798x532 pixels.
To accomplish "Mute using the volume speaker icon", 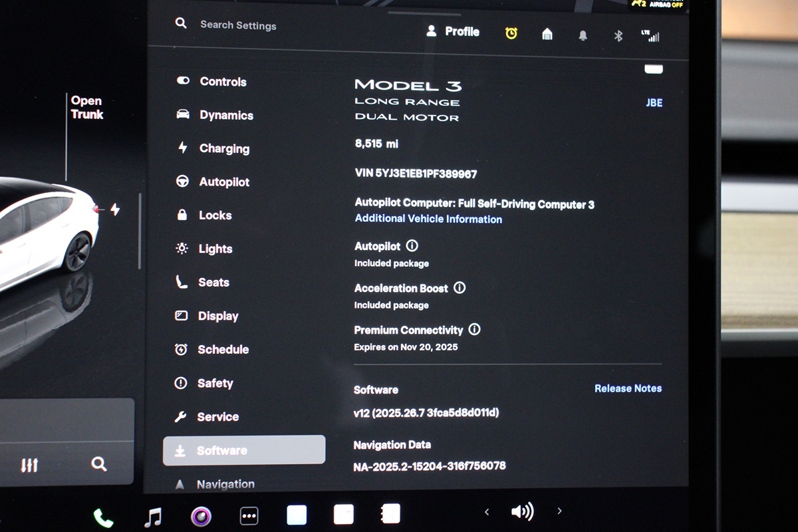I will 522,511.
